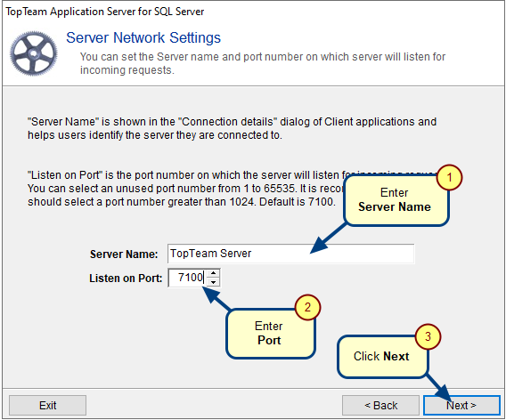
Task: Decrease port number with down spinner arrow
Action: coord(213,282)
